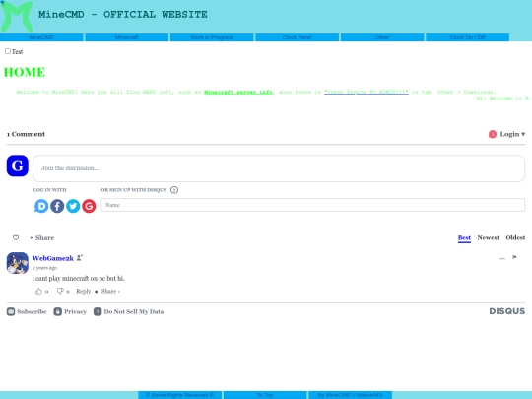Sort comments by Best
Viewport: 532px width, 399px height.
coord(464,237)
